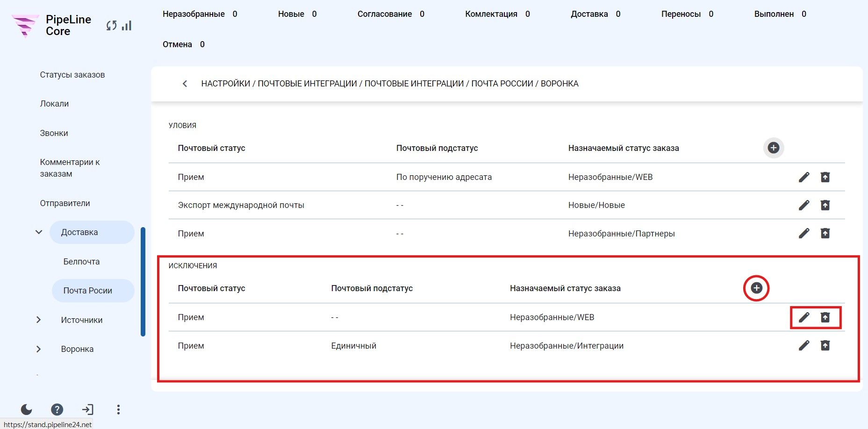The image size is (868, 429).
Task: Edit the По поручению адресата condition row
Action: tap(804, 177)
